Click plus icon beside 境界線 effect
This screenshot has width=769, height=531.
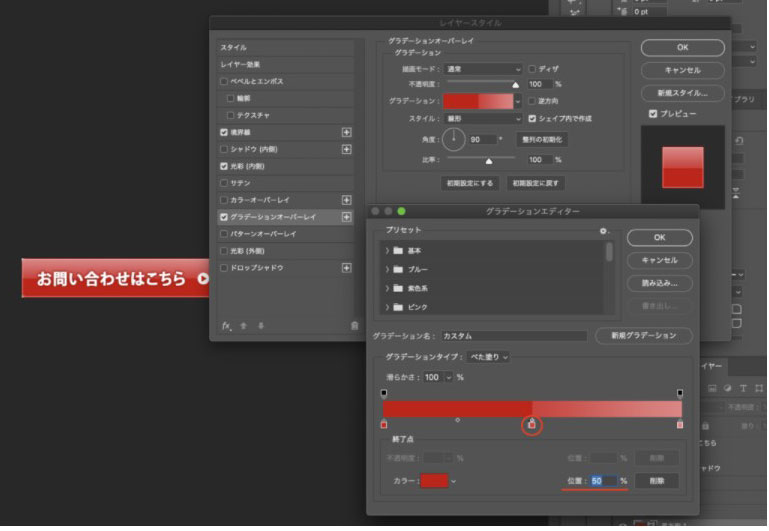point(347,132)
